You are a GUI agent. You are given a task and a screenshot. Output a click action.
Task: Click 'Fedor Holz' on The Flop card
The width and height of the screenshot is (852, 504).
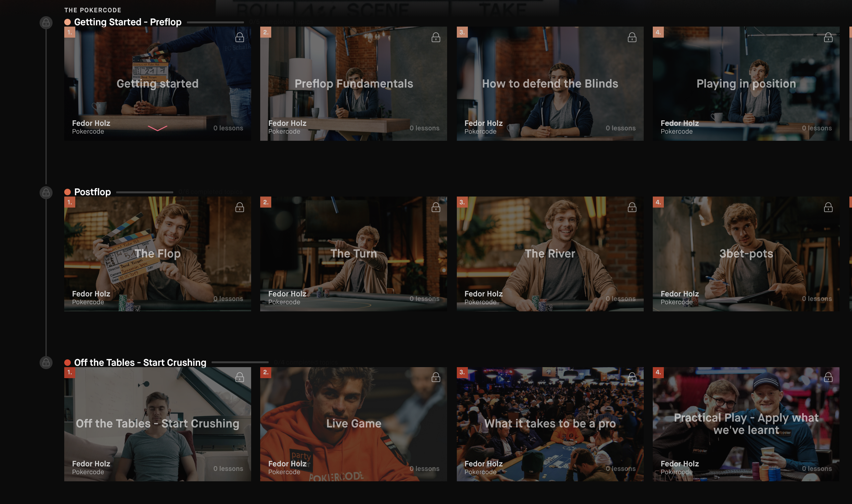91,294
